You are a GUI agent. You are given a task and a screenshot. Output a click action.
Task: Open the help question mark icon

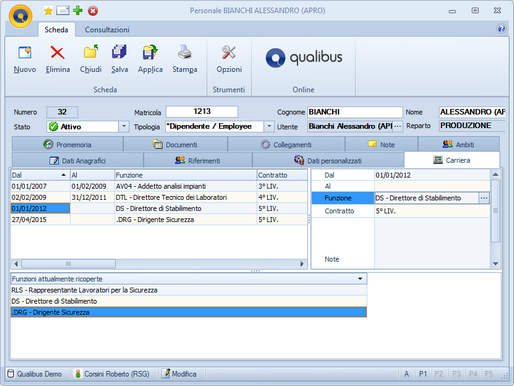click(x=501, y=29)
